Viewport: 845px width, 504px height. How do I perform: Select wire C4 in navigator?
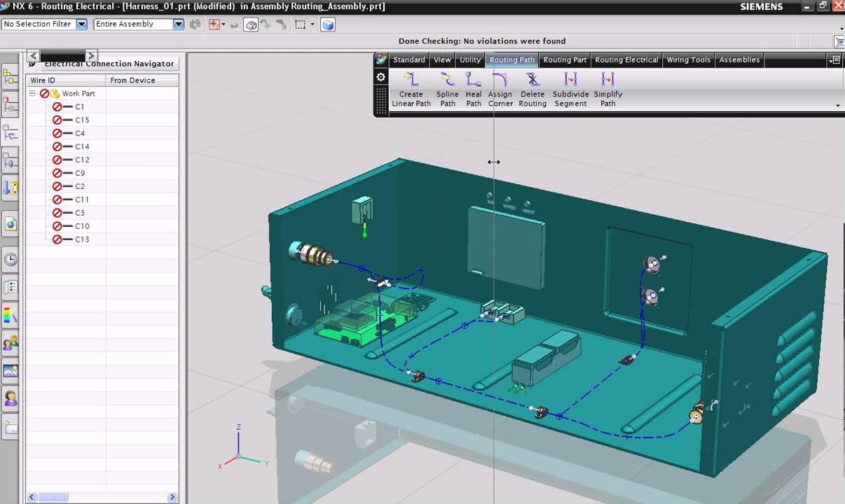[80, 133]
